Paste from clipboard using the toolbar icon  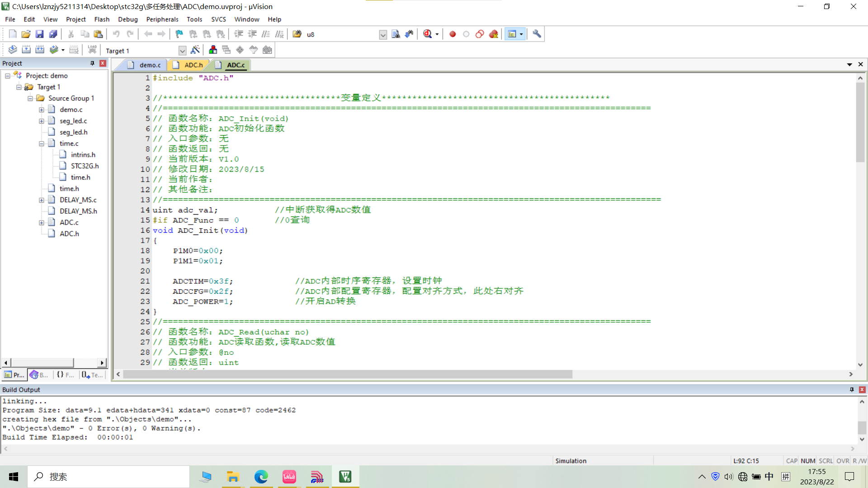click(x=98, y=34)
